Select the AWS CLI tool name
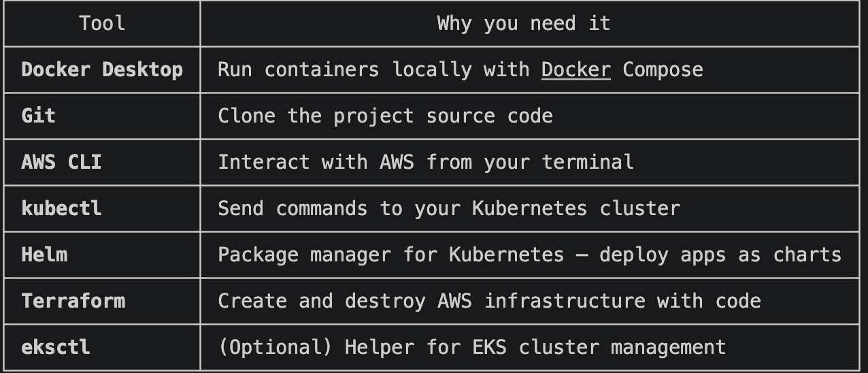 coord(61,162)
